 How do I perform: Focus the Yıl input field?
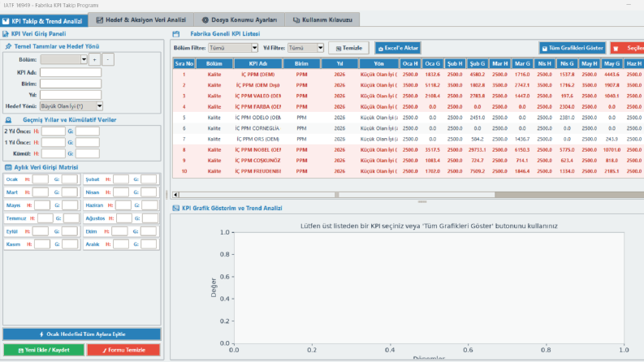70,95
